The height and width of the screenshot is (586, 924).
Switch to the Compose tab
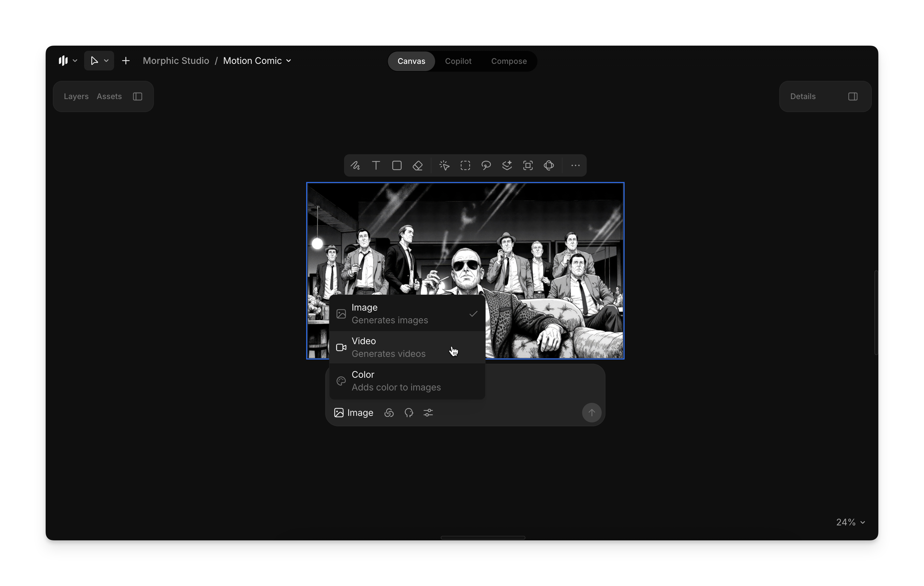[x=508, y=61]
